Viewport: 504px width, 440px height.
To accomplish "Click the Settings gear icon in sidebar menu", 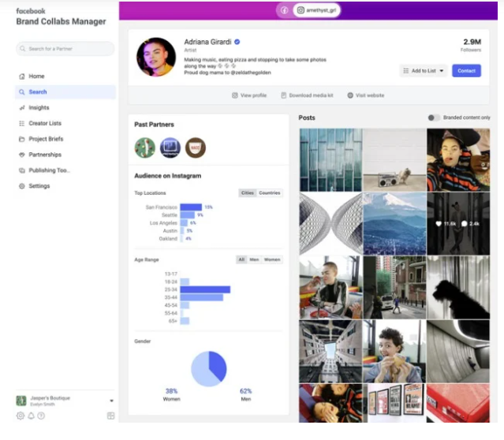I will coord(22,186).
